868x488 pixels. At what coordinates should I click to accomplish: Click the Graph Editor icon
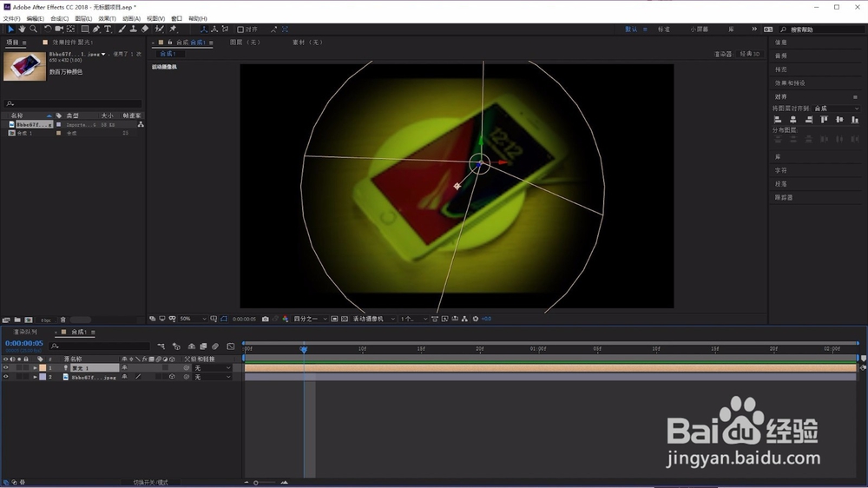coord(231,346)
